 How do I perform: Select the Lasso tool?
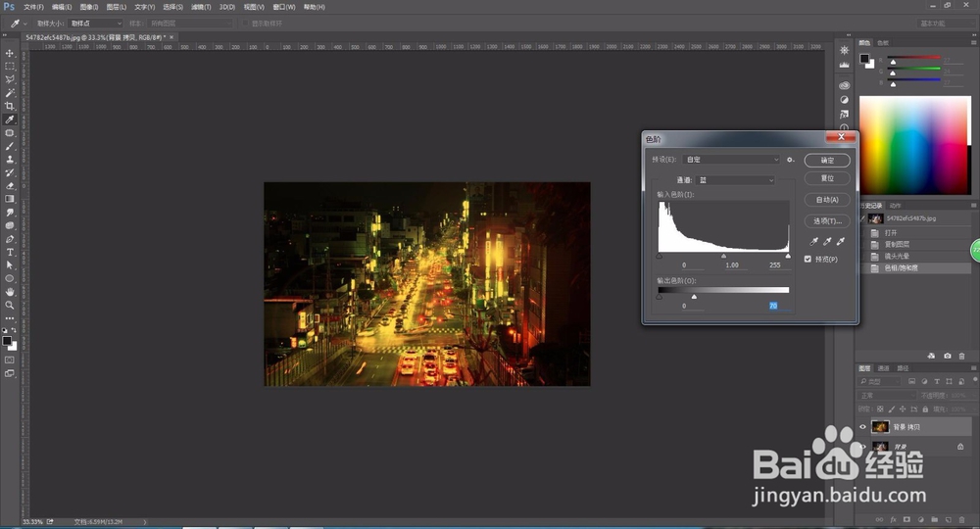coord(10,79)
